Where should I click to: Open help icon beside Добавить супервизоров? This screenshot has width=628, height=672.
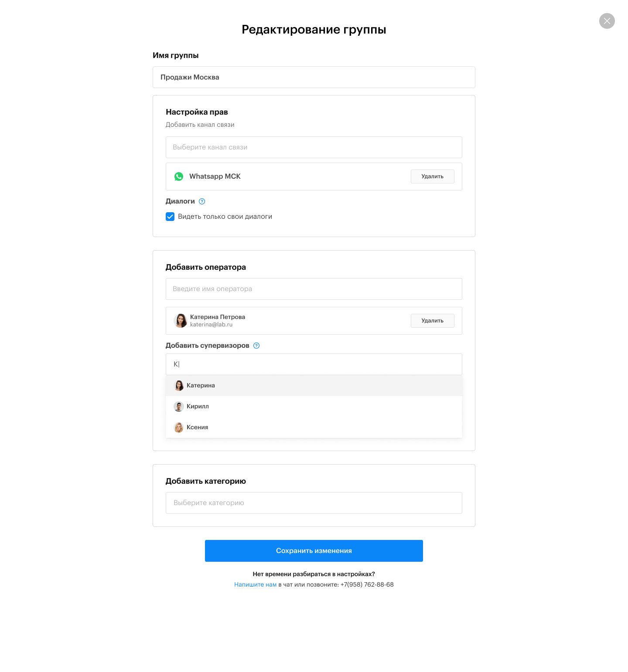(256, 346)
